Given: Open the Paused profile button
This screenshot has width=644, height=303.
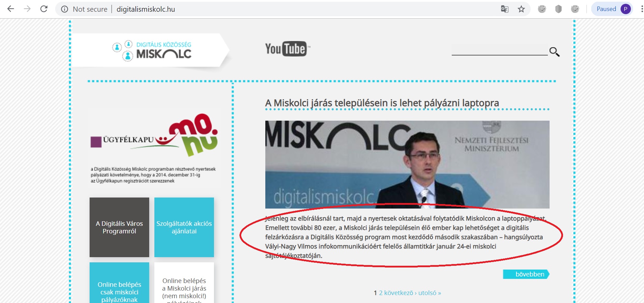Looking at the screenshot, I should (x=612, y=9).
